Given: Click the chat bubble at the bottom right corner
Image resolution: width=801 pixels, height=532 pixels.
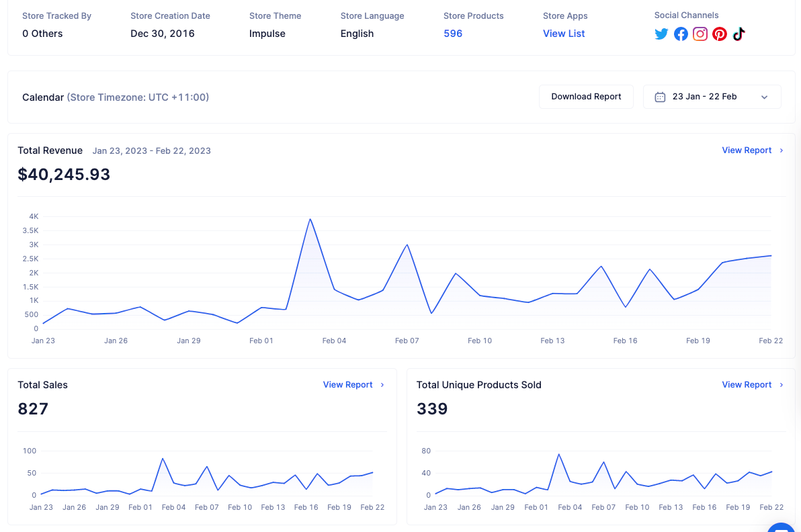Looking at the screenshot, I should 781,528.
